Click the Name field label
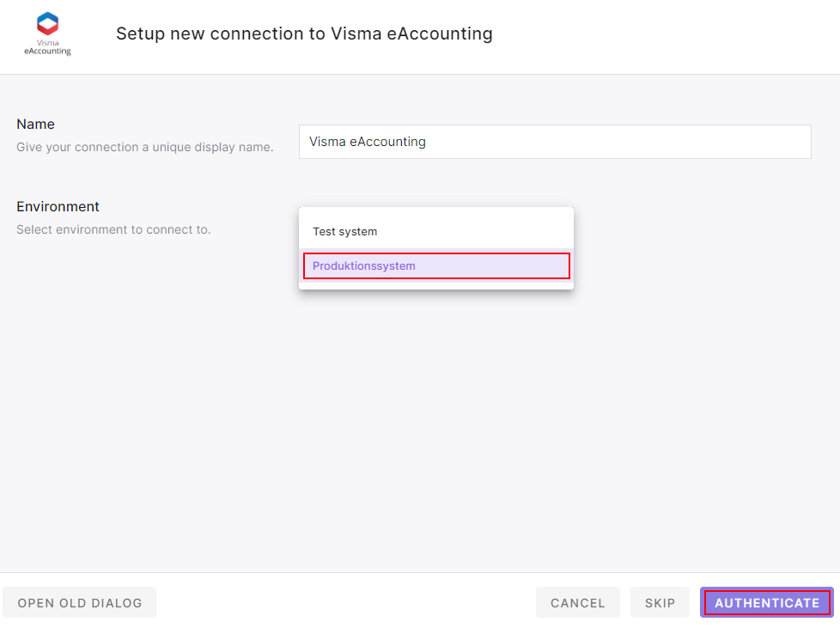Viewport: 840px width, 628px height. 35,125
